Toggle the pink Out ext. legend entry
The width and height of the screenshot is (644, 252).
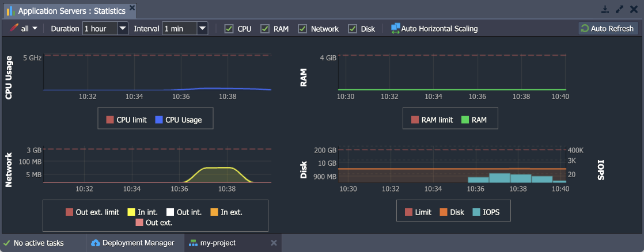[x=154, y=223]
